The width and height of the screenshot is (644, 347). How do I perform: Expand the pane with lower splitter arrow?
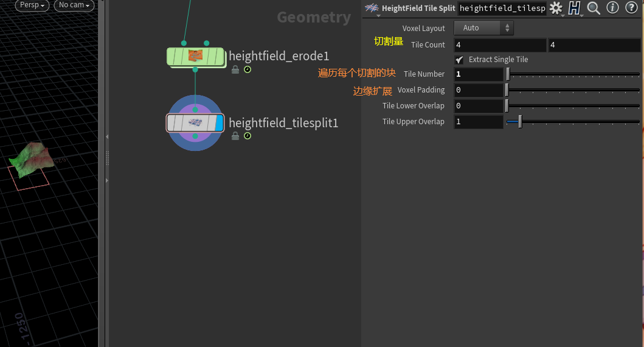(x=107, y=180)
